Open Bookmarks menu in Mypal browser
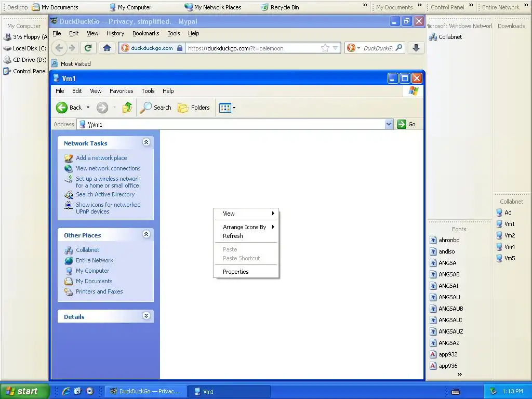 click(145, 33)
